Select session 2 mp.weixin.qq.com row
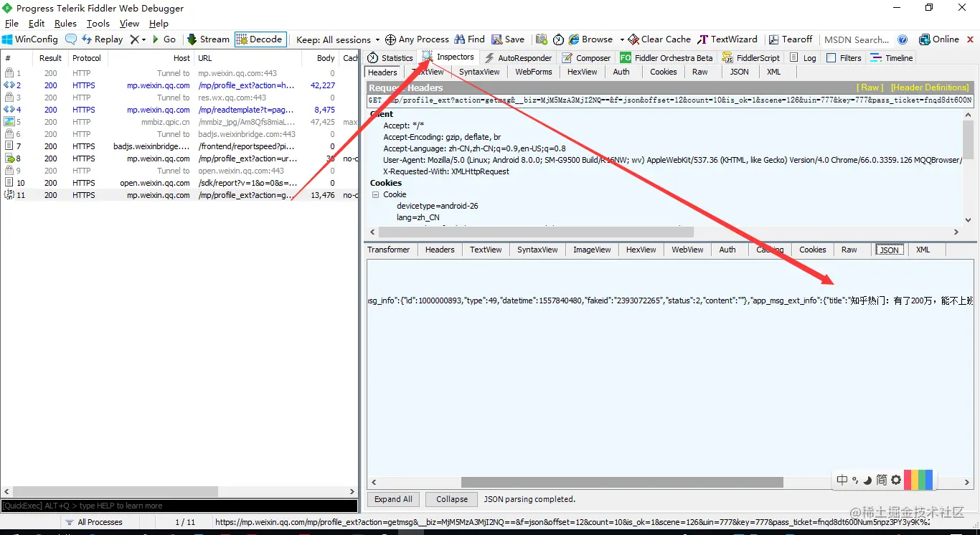980x535 pixels. (x=179, y=85)
